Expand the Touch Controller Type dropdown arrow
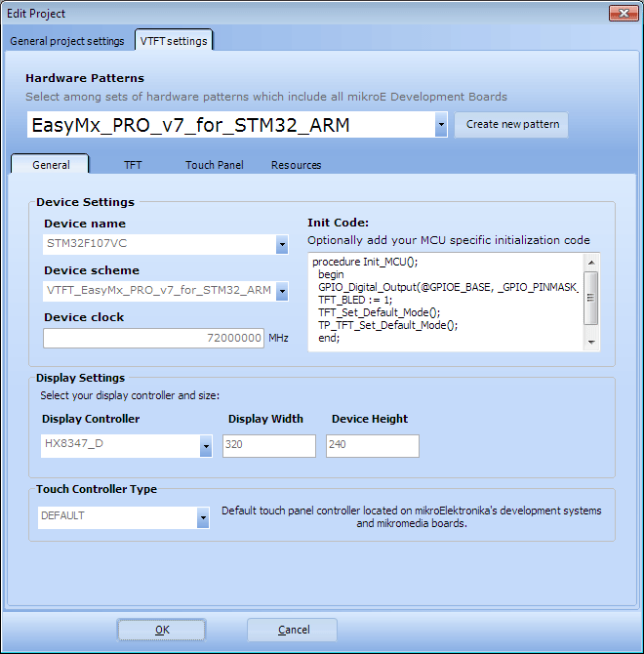 (x=203, y=517)
